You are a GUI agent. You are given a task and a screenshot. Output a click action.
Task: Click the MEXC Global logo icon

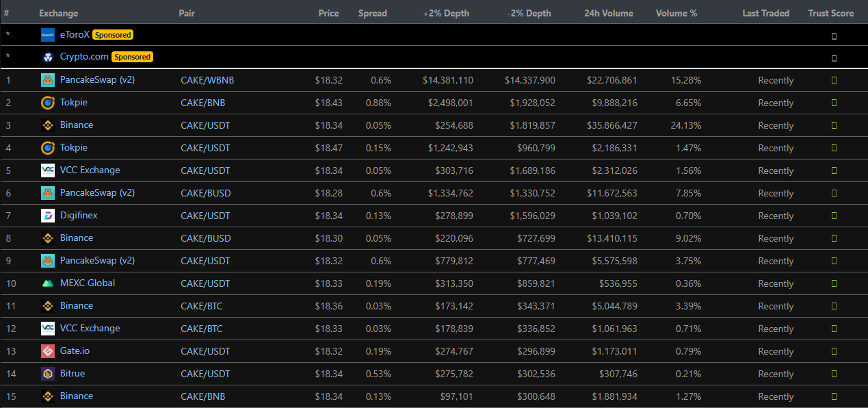pyautogui.click(x=48, y=283)
